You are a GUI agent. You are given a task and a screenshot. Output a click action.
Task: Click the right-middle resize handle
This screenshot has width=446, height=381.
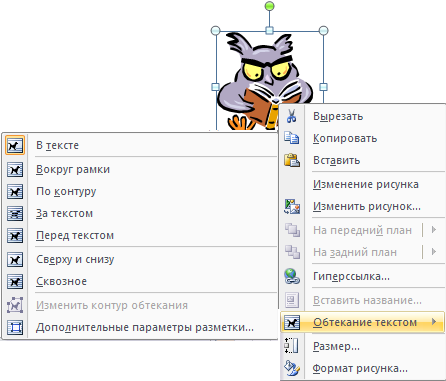323,87
